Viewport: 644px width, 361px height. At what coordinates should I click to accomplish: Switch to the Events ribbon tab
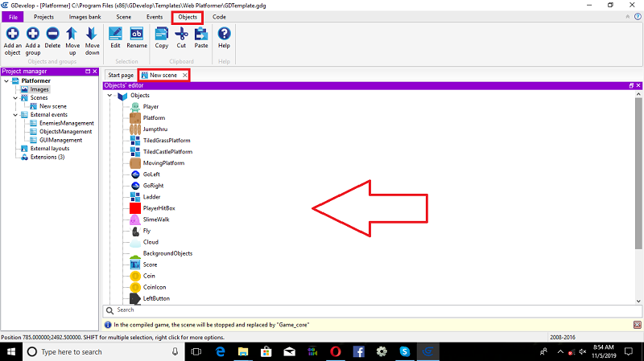(155, 17)
